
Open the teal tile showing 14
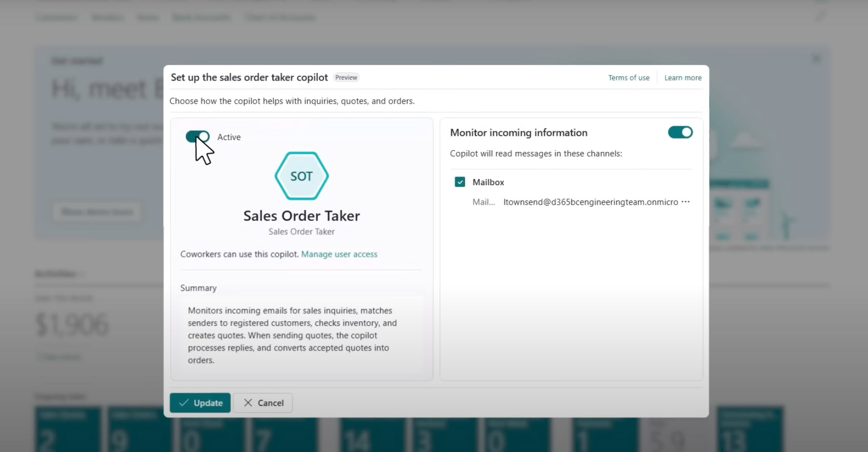tap(357, 431)
